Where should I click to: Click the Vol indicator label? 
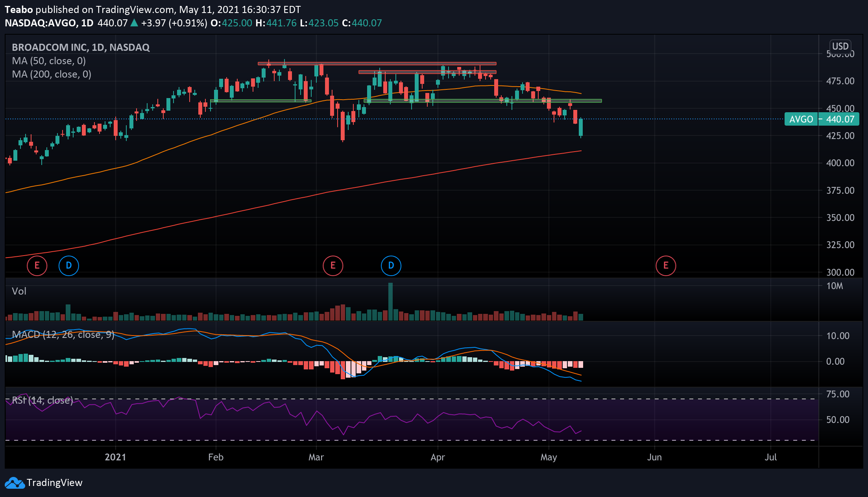tap(19, 291)
